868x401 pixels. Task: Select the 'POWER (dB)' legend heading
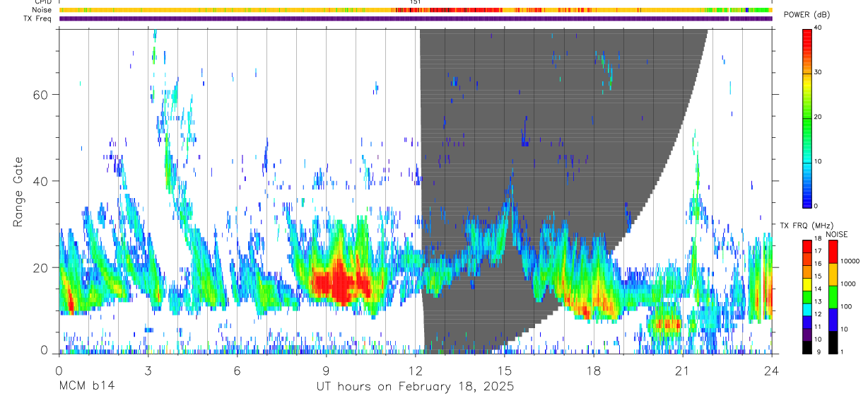coord(809,16)
